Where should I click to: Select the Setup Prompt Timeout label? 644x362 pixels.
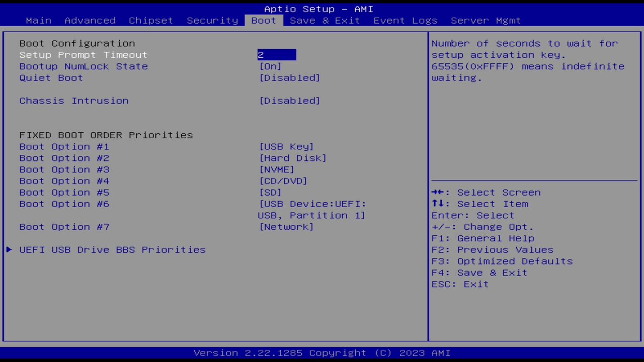pos(84,55)
